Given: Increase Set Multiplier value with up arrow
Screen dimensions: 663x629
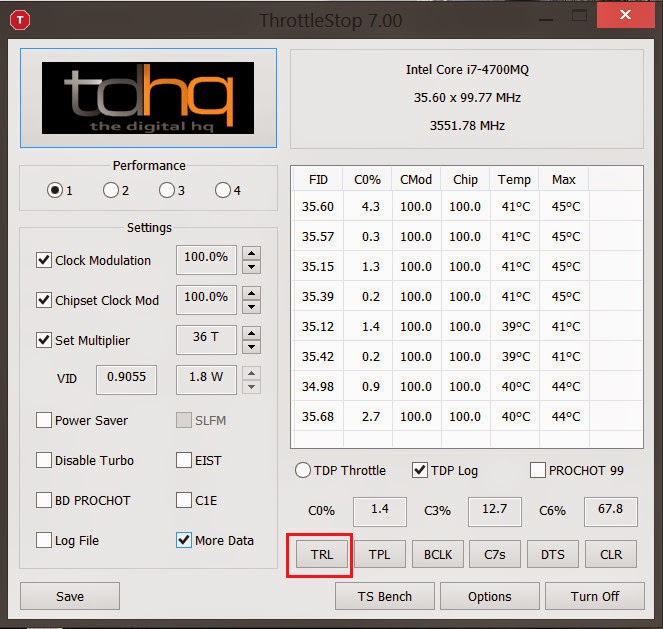Looking at the screenshot, I should [251, 332].
